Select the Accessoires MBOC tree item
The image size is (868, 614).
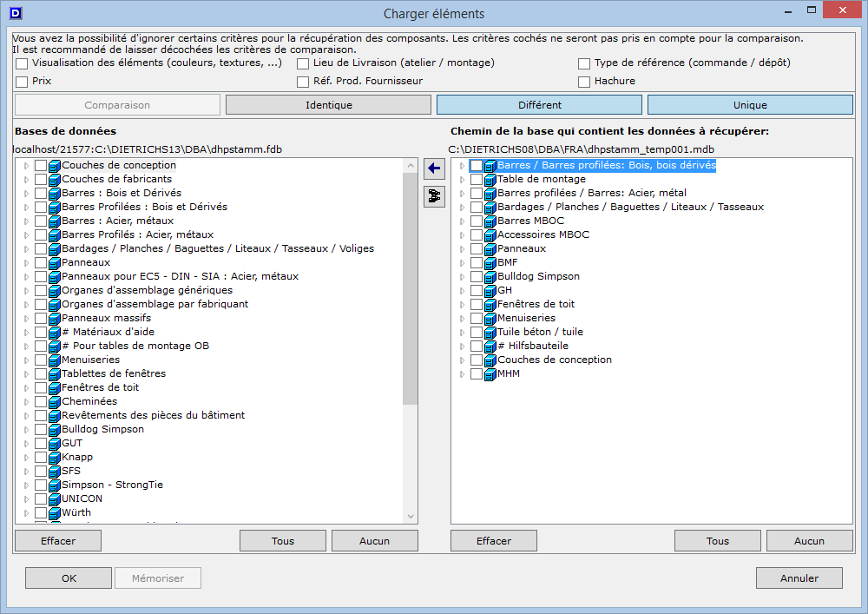point(542,234)
